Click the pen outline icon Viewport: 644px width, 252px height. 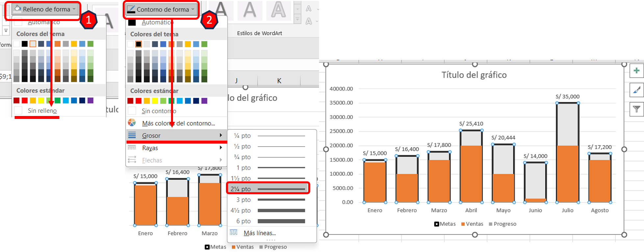pos(131,9)
